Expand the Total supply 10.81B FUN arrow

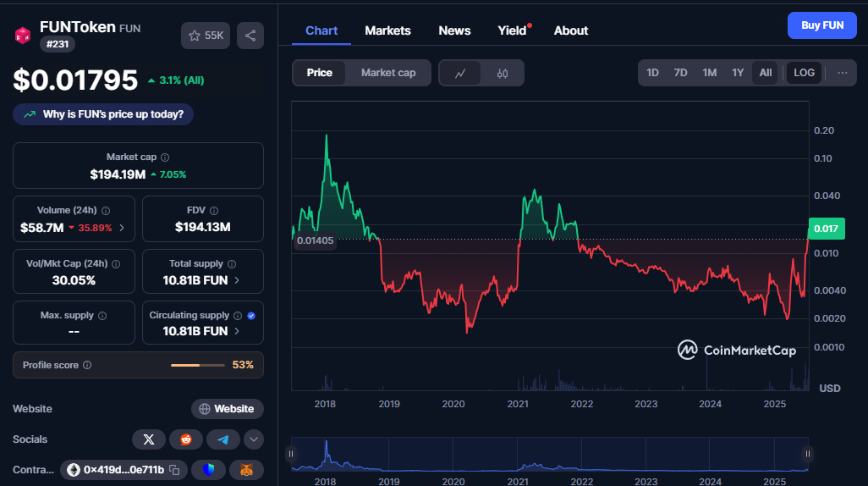[x=237, y=280]
